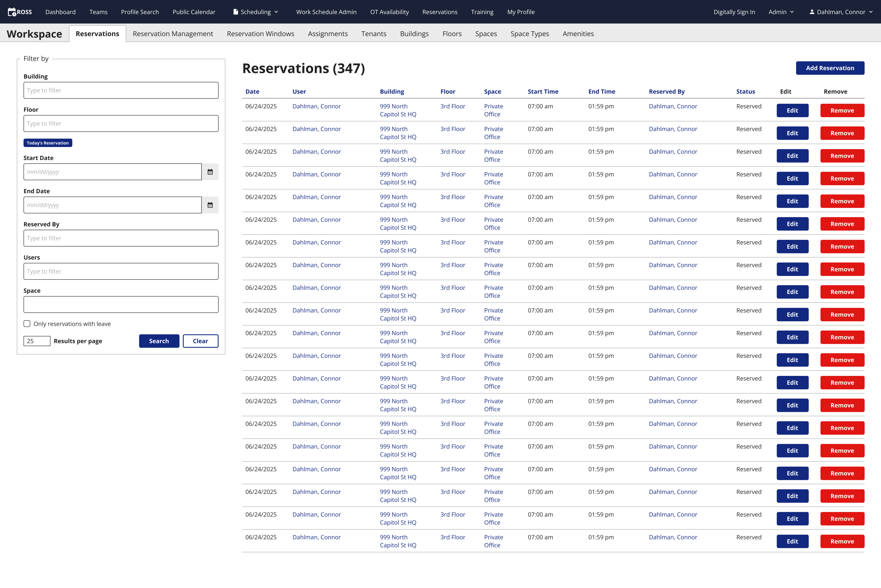This screenshot has height=588, width=881.
Task: Click the Search button in filters
Action: (x=159, y=341)
